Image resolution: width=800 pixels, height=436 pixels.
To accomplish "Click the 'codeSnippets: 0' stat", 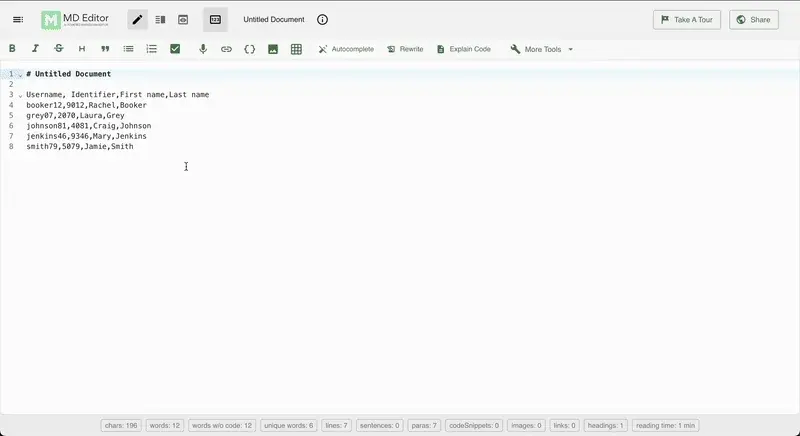I will click(x=474, y=425).
